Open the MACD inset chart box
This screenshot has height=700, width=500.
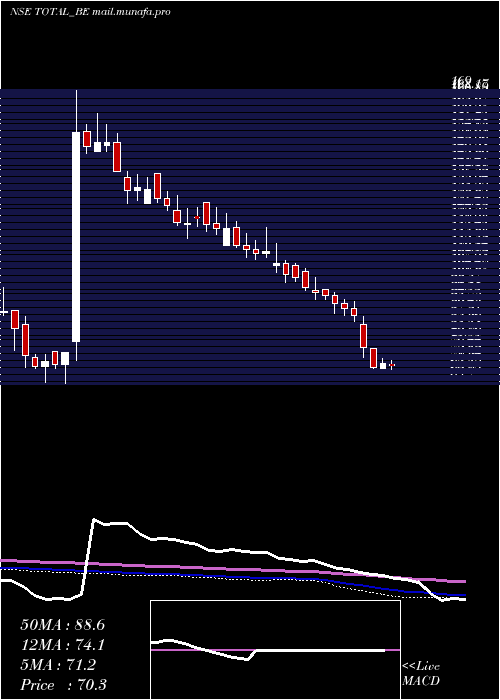coord(275,650)
